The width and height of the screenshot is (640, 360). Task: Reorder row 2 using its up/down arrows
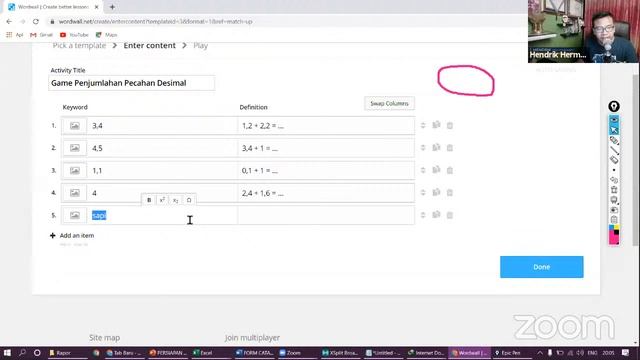(x=423, y=148)
